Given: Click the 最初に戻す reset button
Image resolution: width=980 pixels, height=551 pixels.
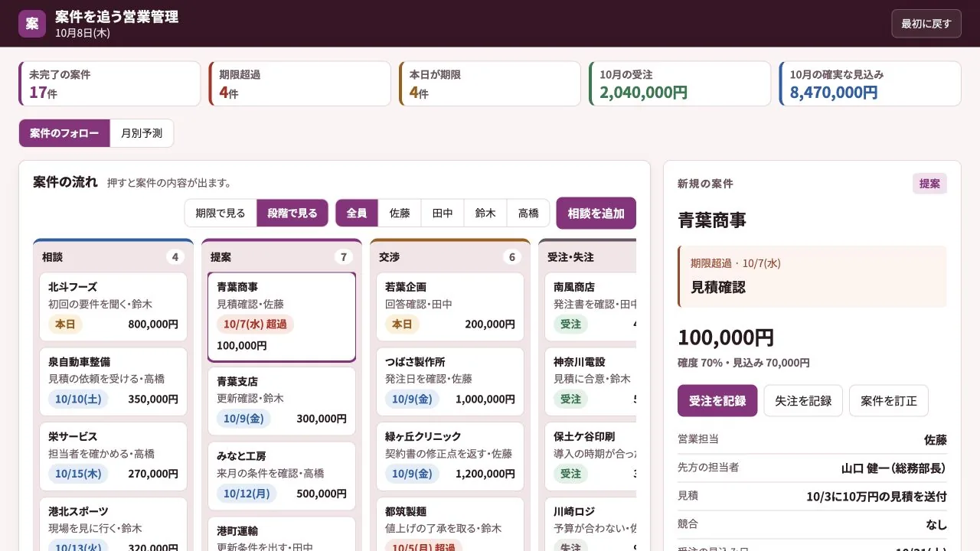Looking at the screenshot, I should tap(926, 24).
